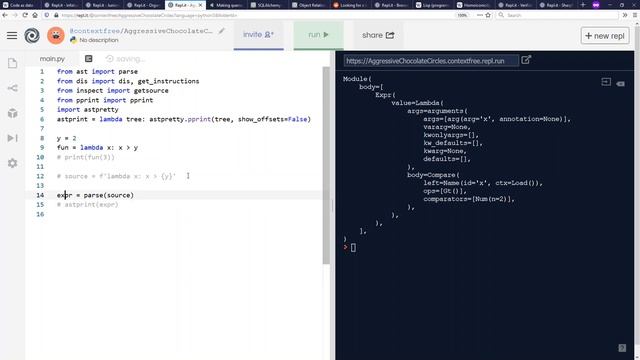Click the layout toggle icon beside main.py
640x360 pixels.
tap(89, 59)
